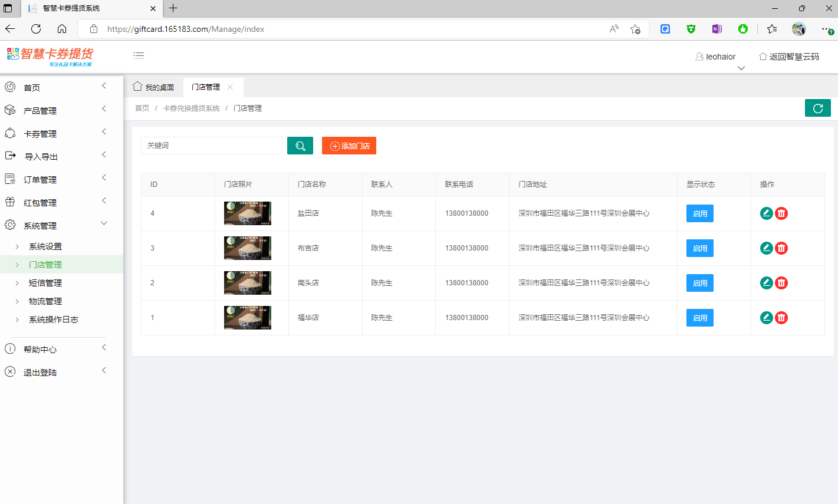Click the delete icon for 布吉店 row

click(781, 248)
